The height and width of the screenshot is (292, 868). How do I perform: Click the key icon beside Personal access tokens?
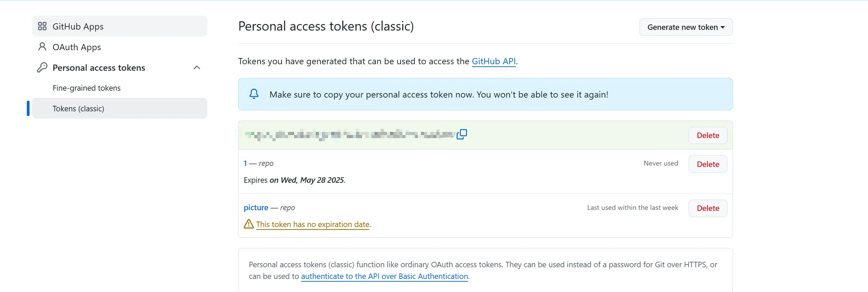(x=42, y=67)
